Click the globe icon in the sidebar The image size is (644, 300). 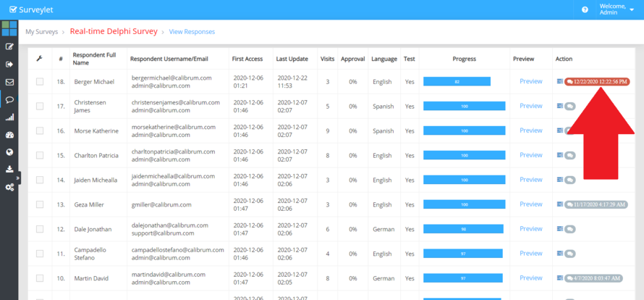(x=9, y=152)
